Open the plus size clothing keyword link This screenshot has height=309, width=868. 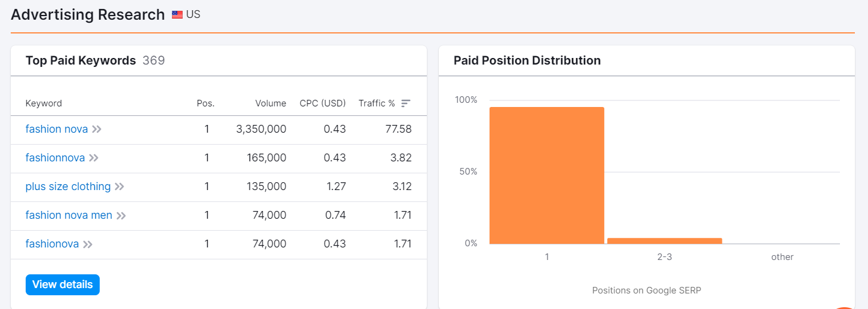click(x=68, y=186)
